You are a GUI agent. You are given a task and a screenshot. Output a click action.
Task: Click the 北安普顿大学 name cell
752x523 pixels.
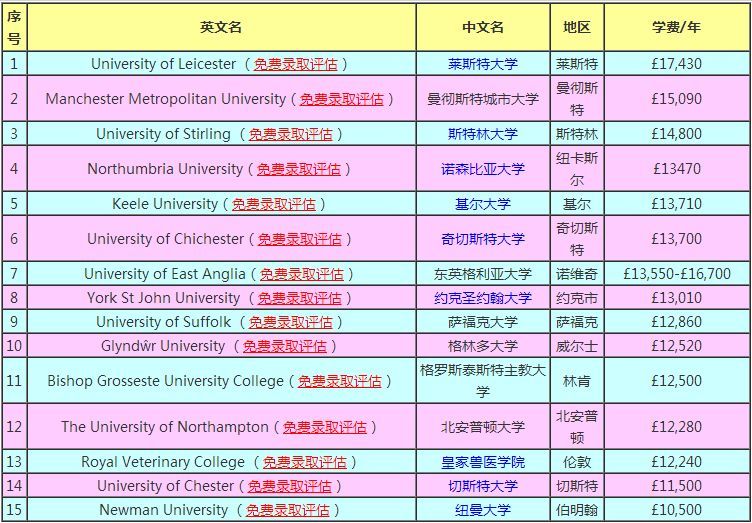[483, 427]
